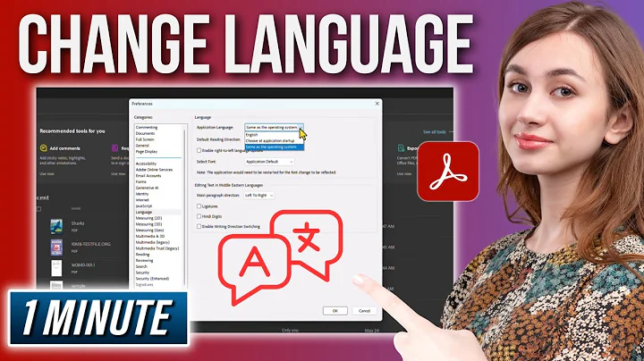This screenshot has height=361, width=644.
Task: Open the Measuring (2D) category
Action: 148,218
